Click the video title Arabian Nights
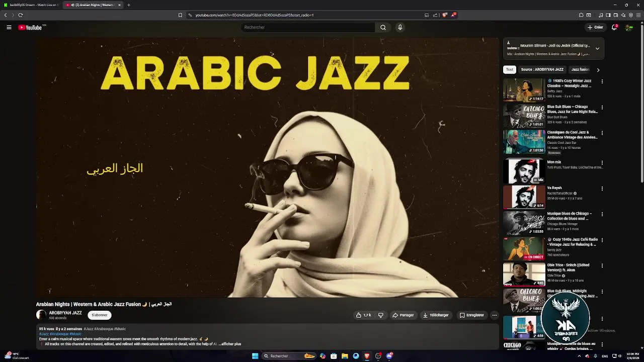This screenshot has width=644, height=362. [104, 304]
